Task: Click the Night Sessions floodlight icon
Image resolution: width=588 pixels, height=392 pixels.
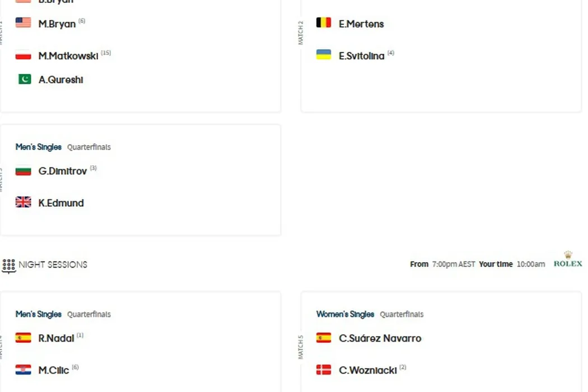Action: [8, 265]
